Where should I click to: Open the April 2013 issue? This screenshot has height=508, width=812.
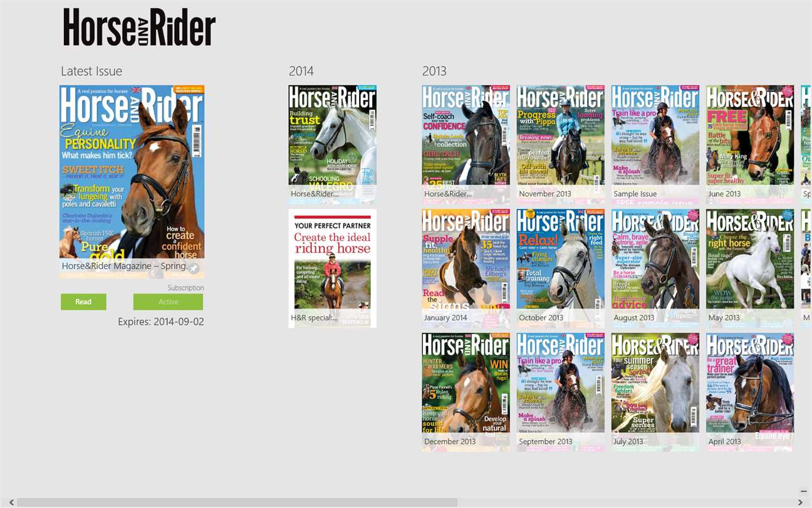point(750,392)
